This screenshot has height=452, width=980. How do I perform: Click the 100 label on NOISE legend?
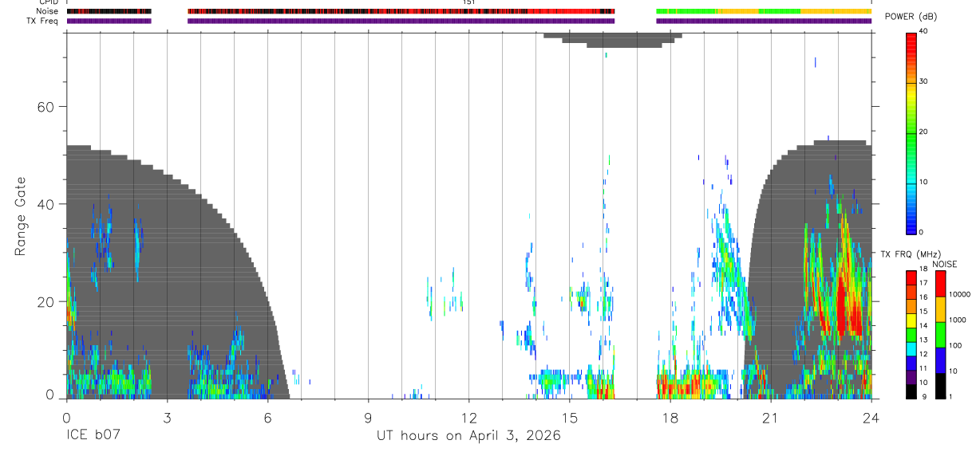tap(955, 345)
